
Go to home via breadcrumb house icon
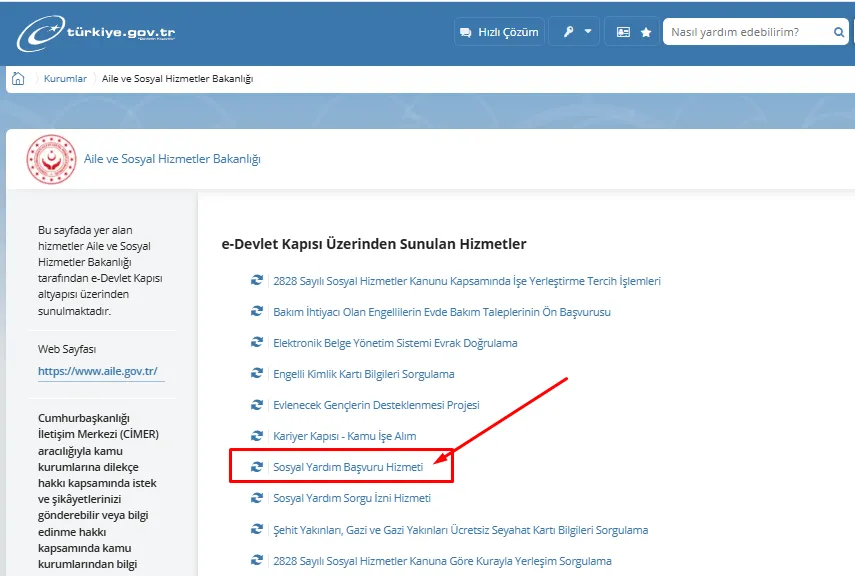18,79
